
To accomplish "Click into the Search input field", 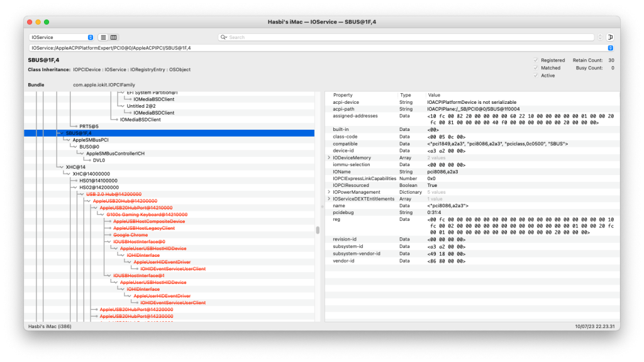I will [x=409, y=38].
